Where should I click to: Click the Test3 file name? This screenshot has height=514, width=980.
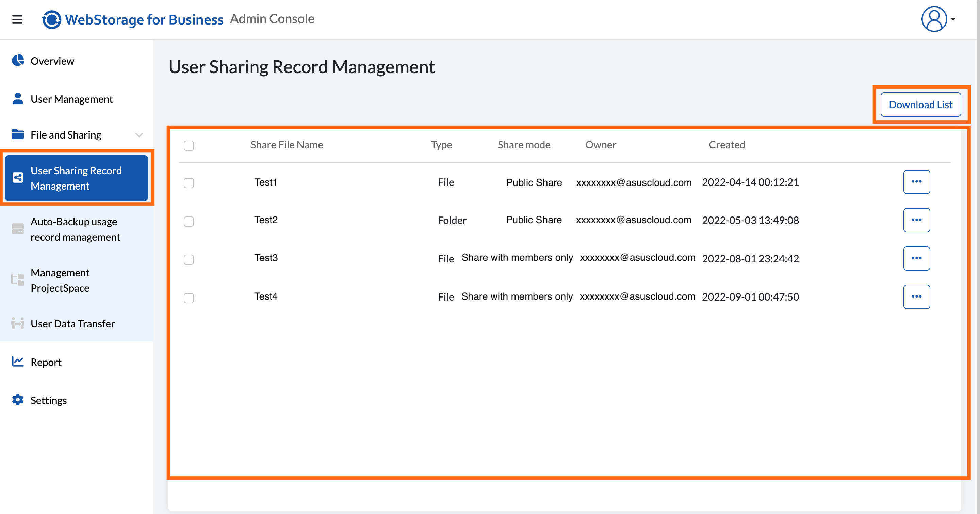click(x=266, y=258)
